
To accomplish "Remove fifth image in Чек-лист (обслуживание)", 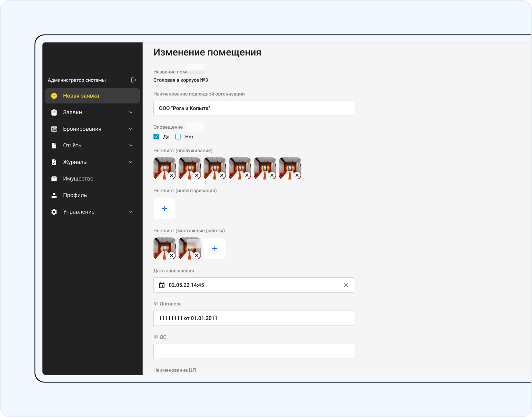I will click(x=272, y=175).
